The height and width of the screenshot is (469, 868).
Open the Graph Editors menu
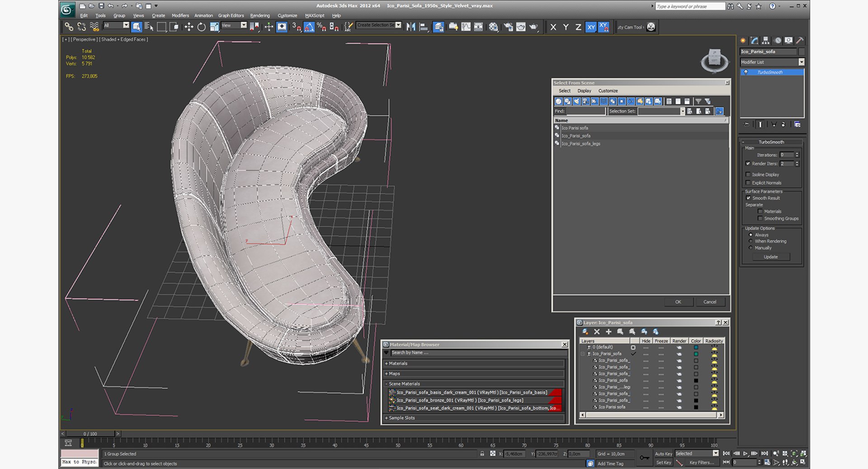pyautogui.click(x=231, y=15)
